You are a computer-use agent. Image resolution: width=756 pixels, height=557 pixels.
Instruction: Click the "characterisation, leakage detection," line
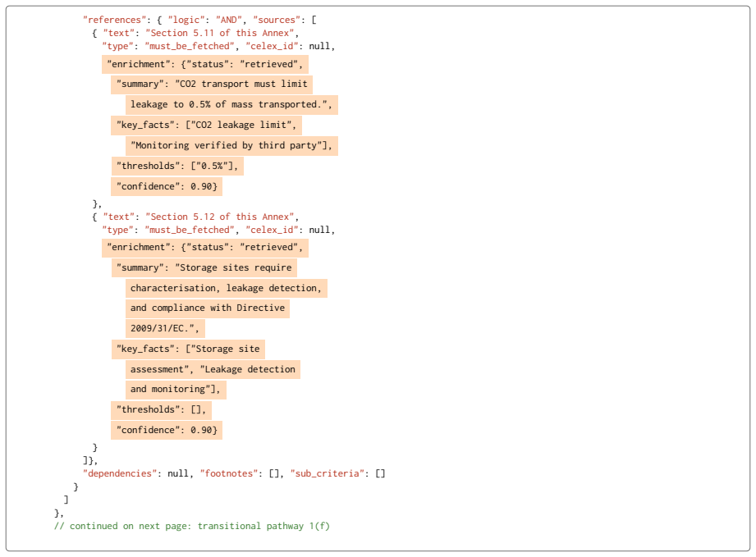pos(226,288)
